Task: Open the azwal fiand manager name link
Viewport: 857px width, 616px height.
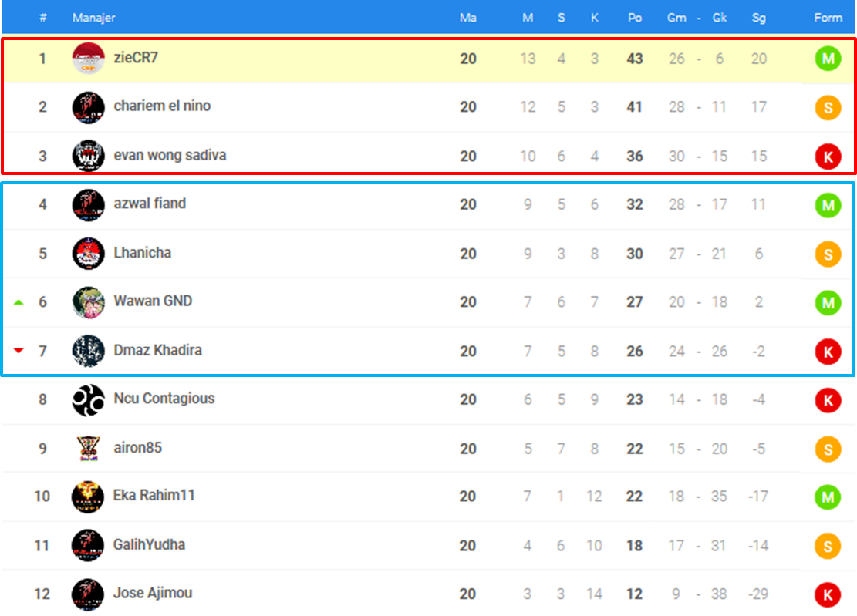Action: coord(150,204)
